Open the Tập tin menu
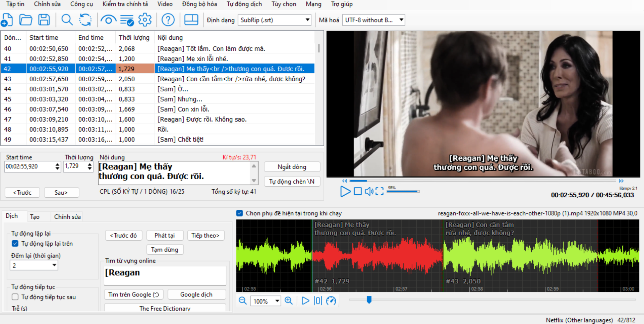The image size is (644, 324). [15, 4]
